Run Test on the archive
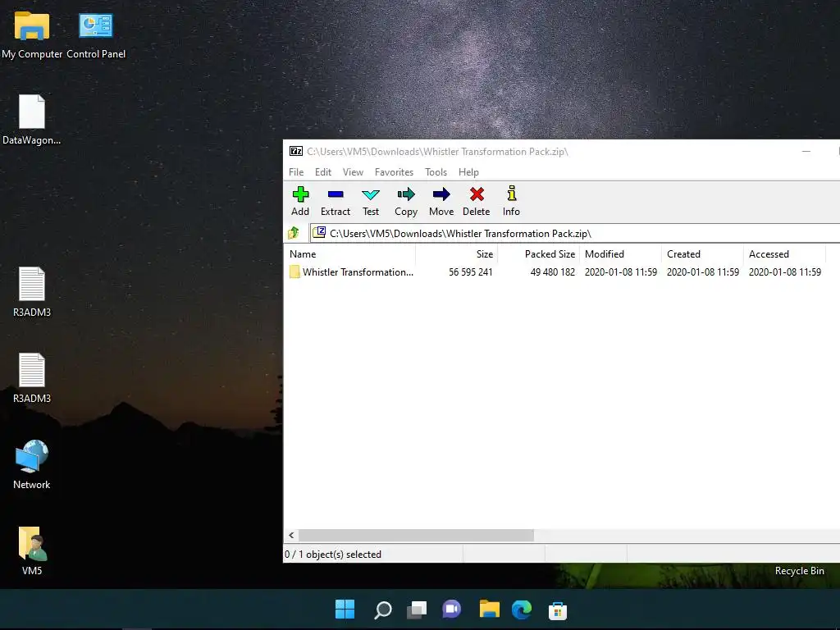This screenshot has height=630, width=840. (x=370, y=202)
